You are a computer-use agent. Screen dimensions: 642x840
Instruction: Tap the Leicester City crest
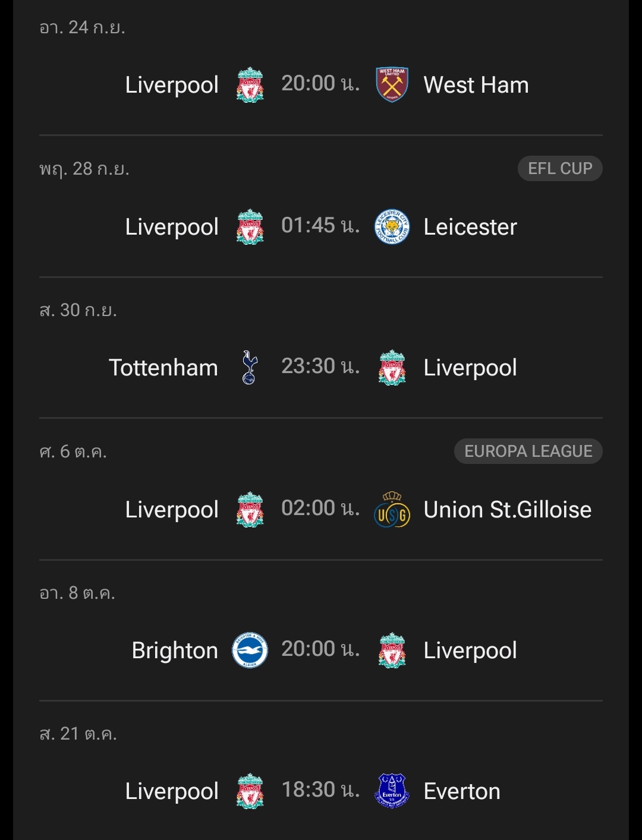[x=392, y=226]
